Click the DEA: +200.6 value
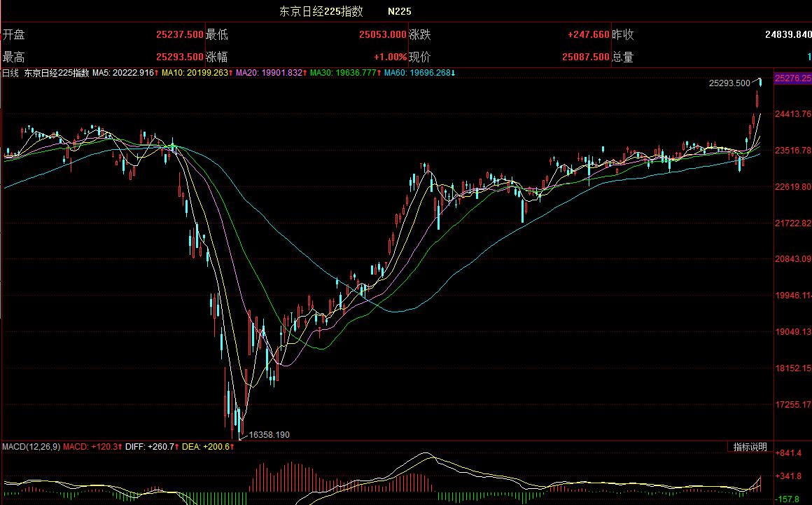The image size is (812, 505). pyautogui.click(x=208, y=446)
